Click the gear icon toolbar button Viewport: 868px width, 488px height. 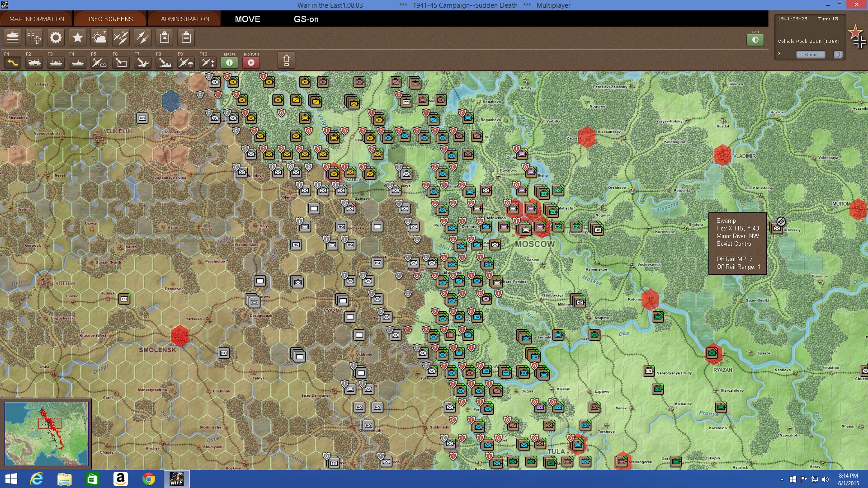tap(56, 38)
